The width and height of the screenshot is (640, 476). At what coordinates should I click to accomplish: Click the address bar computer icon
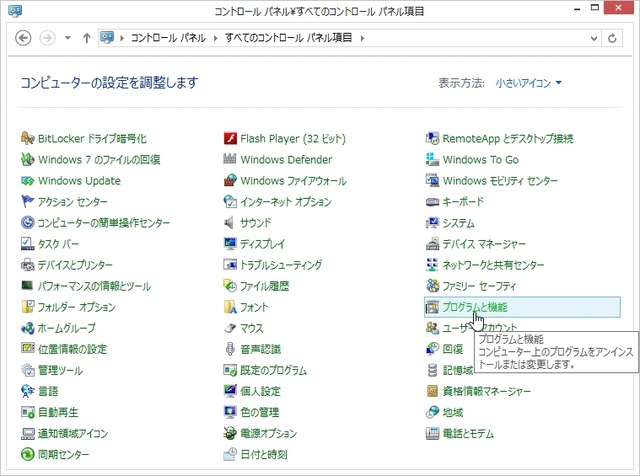[x=107, y=38]
